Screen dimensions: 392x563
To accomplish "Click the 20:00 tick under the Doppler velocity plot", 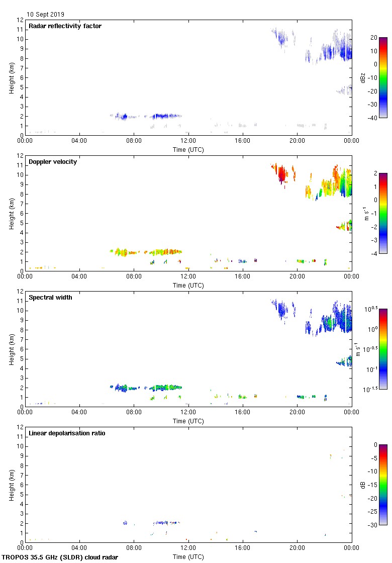I will pos(297,276).
